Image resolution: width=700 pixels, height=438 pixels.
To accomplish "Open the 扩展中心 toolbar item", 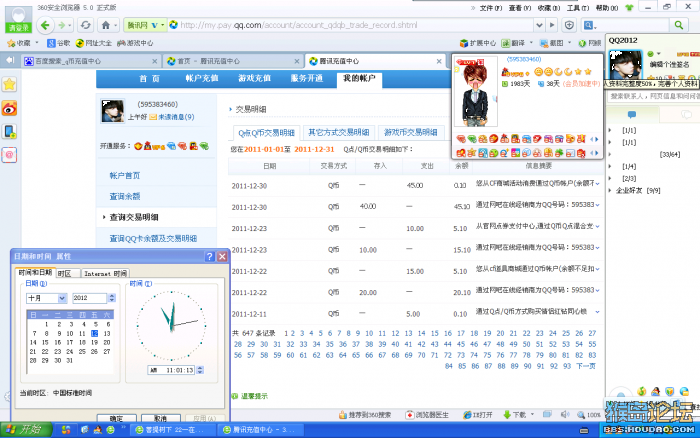I will click(478, 43).
